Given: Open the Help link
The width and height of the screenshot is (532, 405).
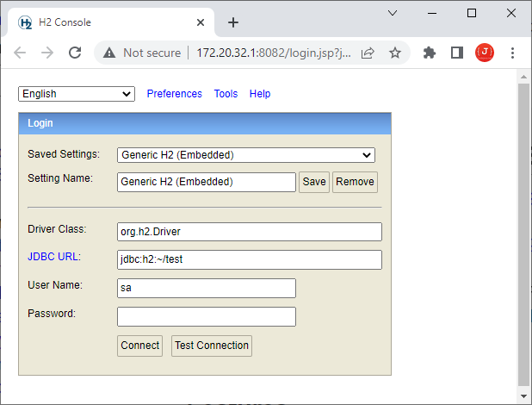Looking at the screenshot, I should [x=260, y=94].
